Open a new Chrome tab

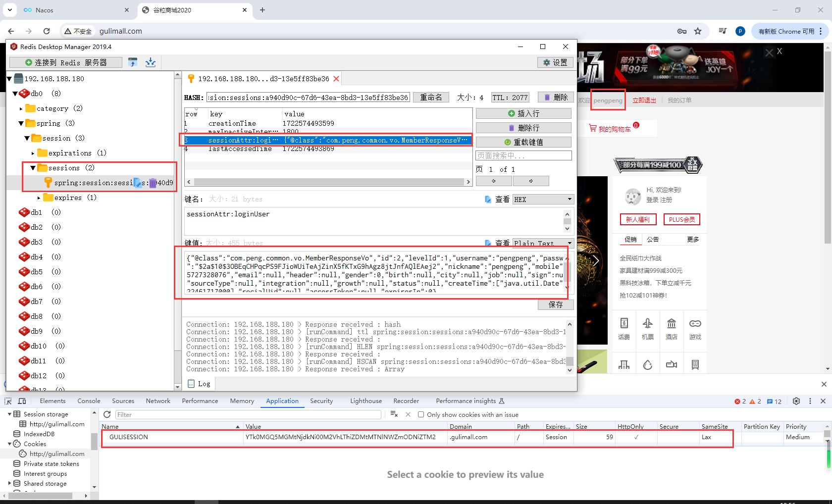click(262, 10)
